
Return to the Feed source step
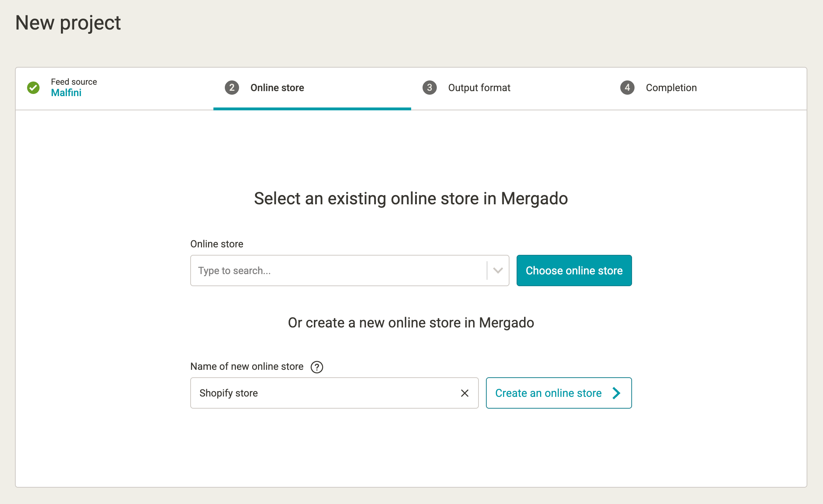[114, 88]
